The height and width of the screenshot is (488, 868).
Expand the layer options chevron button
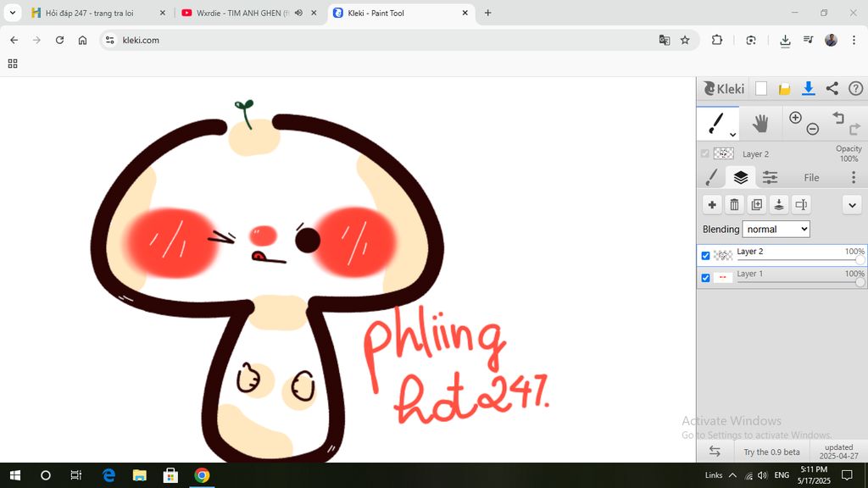[852, 205]
